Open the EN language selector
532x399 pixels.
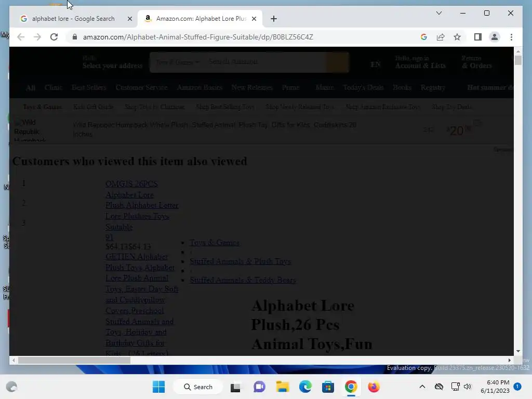coord(376,64)
